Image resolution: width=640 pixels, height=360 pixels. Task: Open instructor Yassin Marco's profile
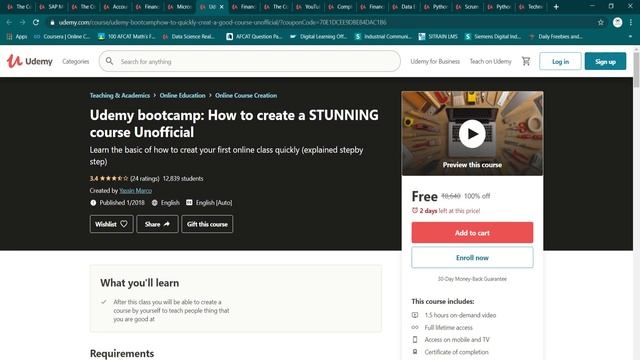pyautogui.click(x=136, y=191)
